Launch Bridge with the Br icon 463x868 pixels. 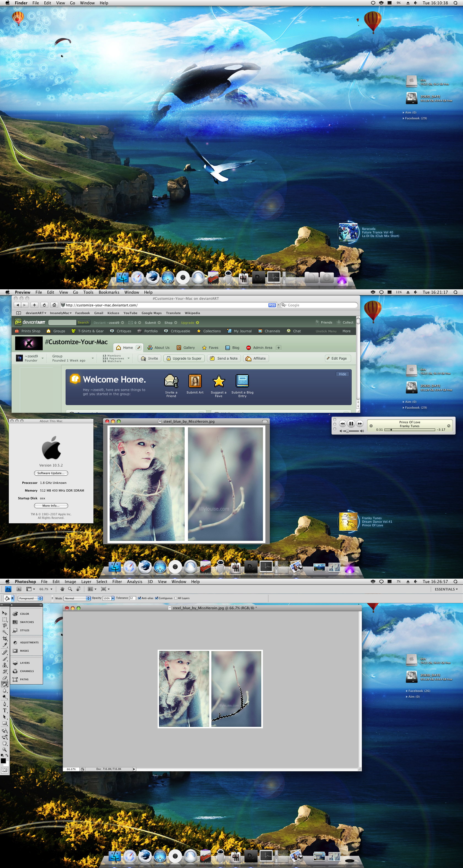(x=19, y=589)
